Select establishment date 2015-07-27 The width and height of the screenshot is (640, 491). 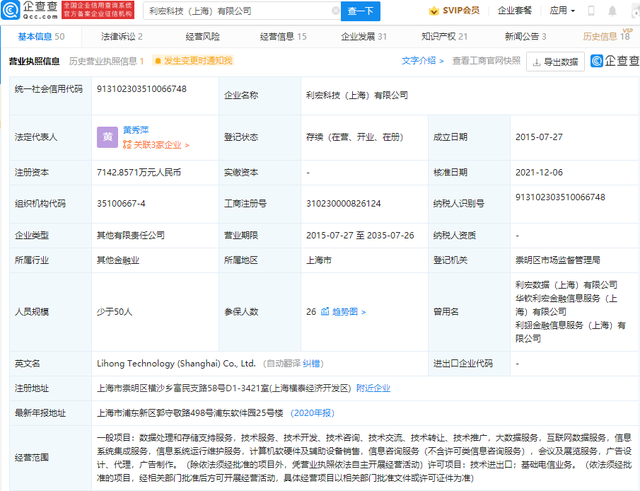(x=539, y=137)
